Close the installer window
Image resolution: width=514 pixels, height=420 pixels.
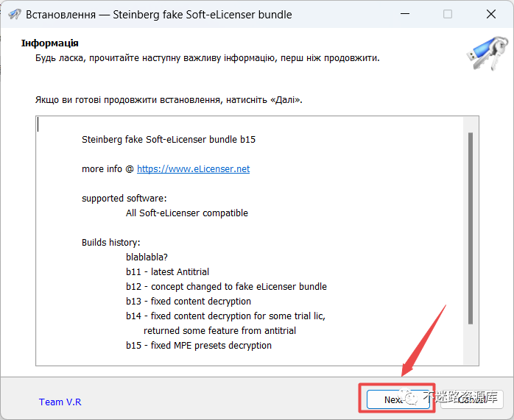[x=491, y=14]
